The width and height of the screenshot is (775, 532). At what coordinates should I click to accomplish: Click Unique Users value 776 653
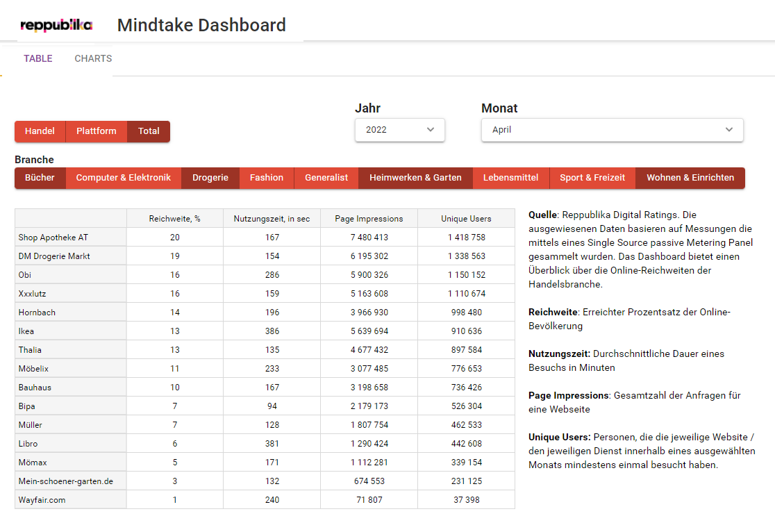point(467,369)
